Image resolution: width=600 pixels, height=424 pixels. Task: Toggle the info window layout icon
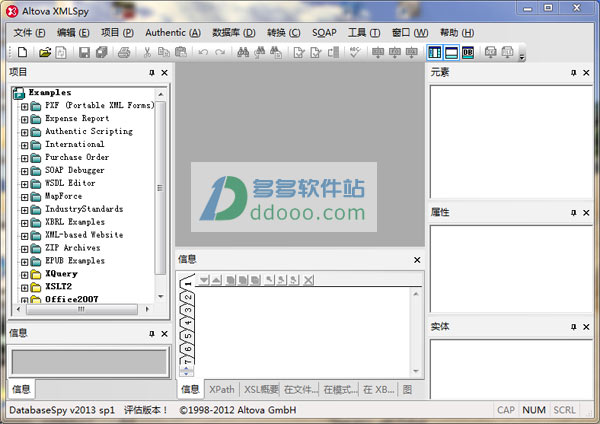coord(451,52)
